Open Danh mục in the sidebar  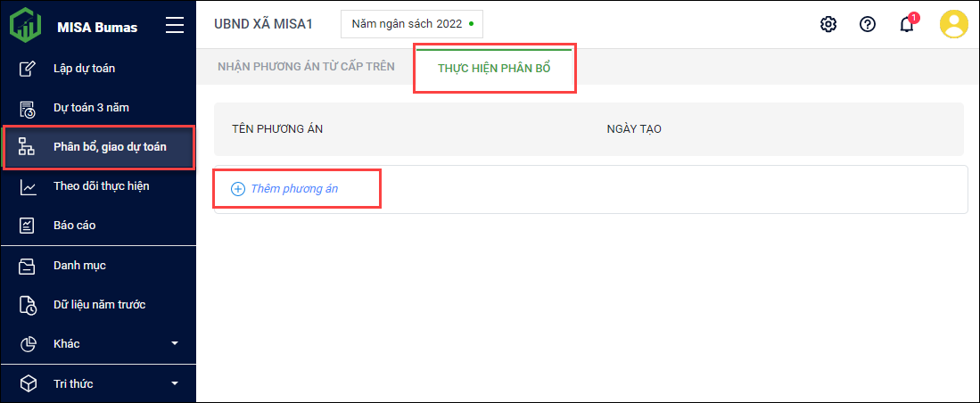(79, 266)
